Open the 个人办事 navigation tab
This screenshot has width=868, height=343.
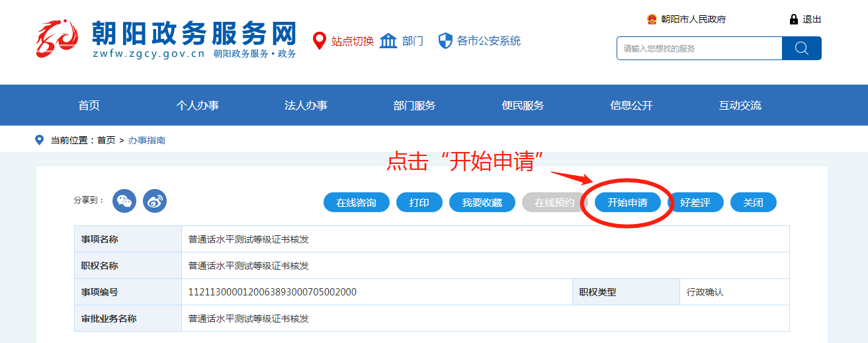point(197,106)
